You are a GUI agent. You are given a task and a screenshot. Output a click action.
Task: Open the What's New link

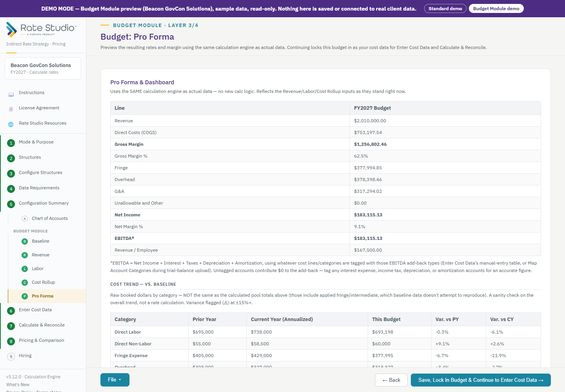18,385
